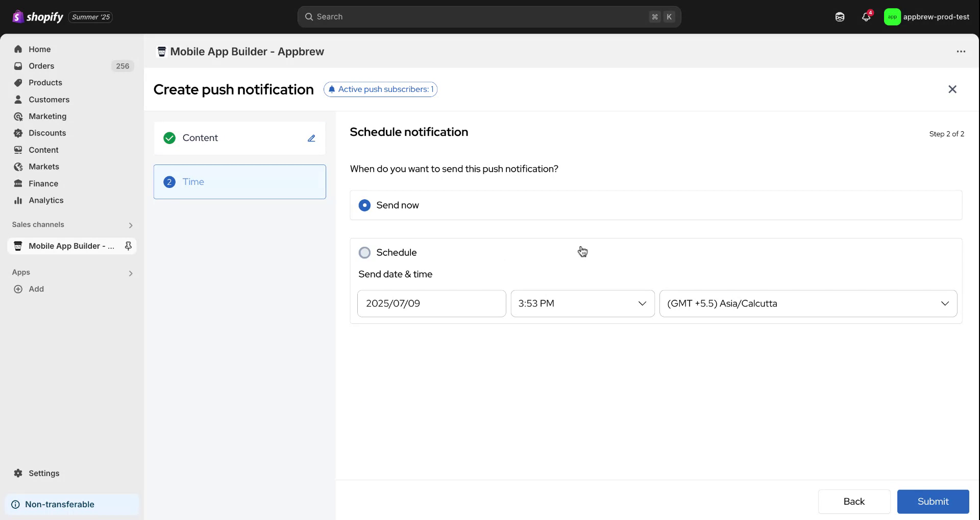Mark the Content step as editable
This screenshot has height=520, width=980.
pos(311,138)
